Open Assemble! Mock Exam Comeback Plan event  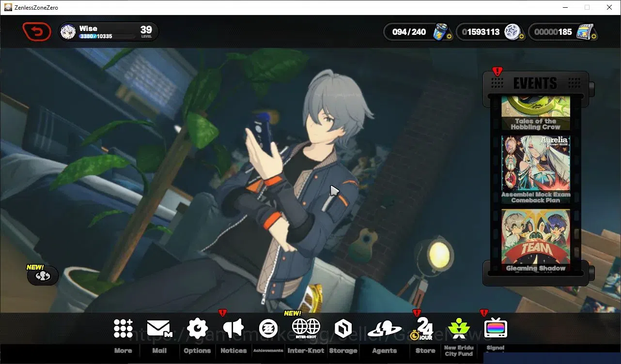click(x=536, y=169)
